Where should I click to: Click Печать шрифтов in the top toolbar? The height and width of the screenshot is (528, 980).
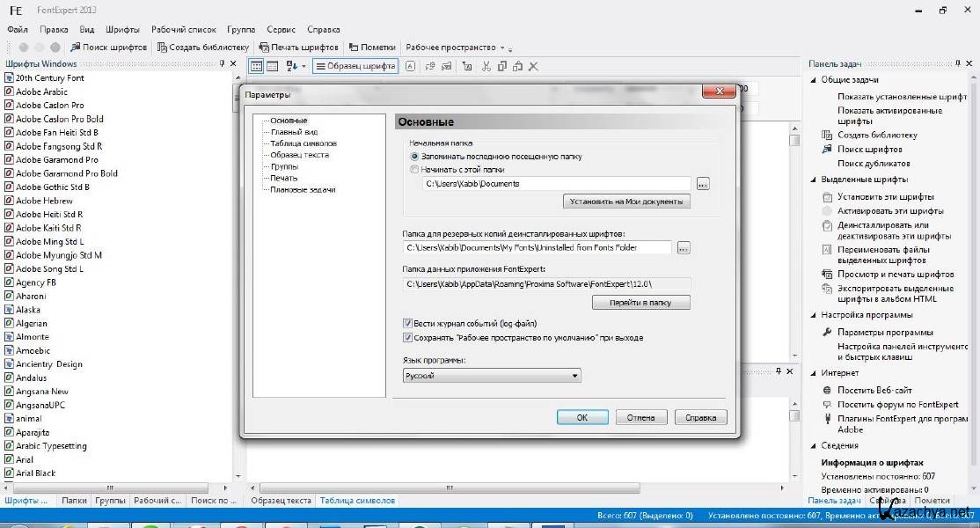click(x=298, y=48)
